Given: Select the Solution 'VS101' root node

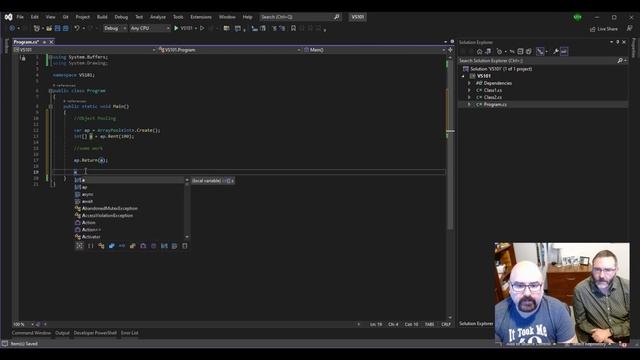Looking at the screenshot, I should [501, 69].
